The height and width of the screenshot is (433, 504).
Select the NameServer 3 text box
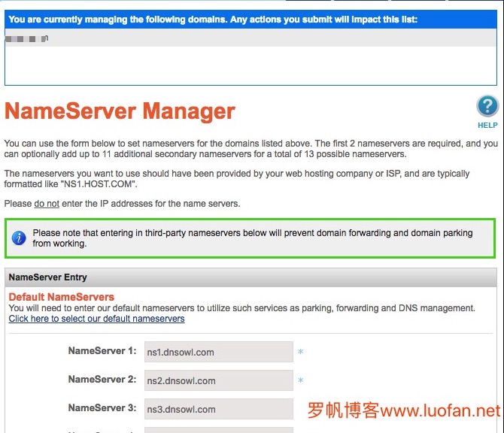219,409
